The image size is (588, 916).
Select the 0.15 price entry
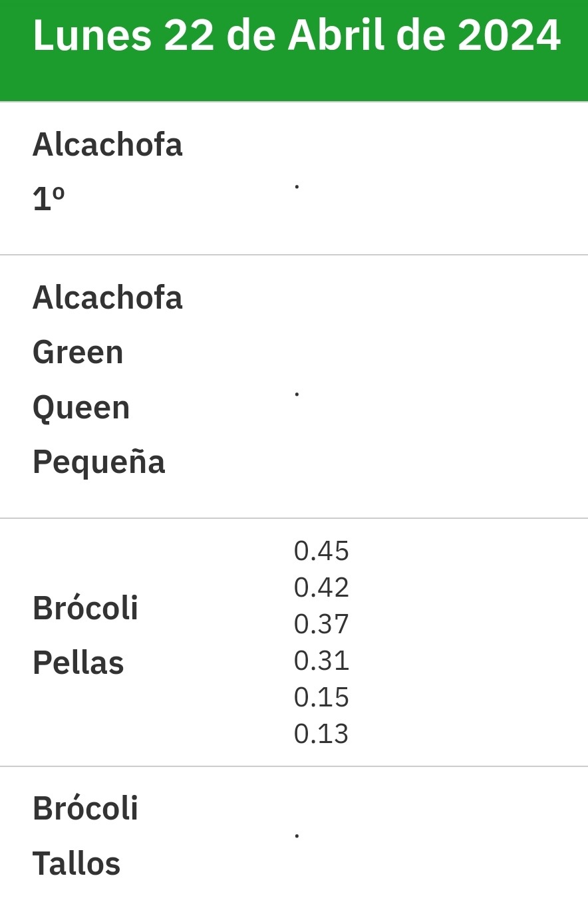click(321, 697)
